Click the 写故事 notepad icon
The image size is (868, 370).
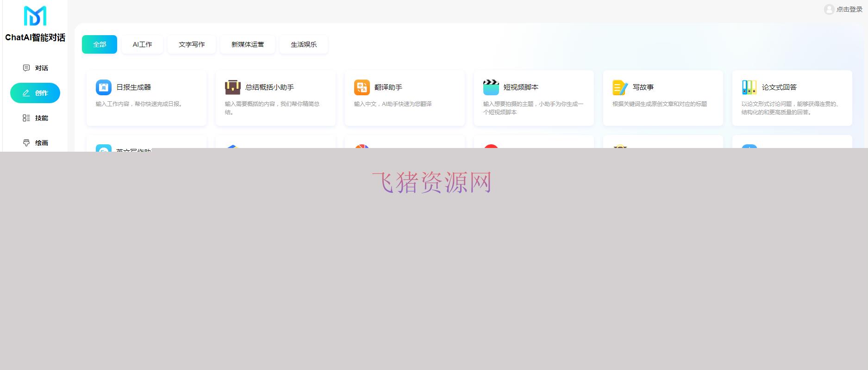tap(620, 87)
